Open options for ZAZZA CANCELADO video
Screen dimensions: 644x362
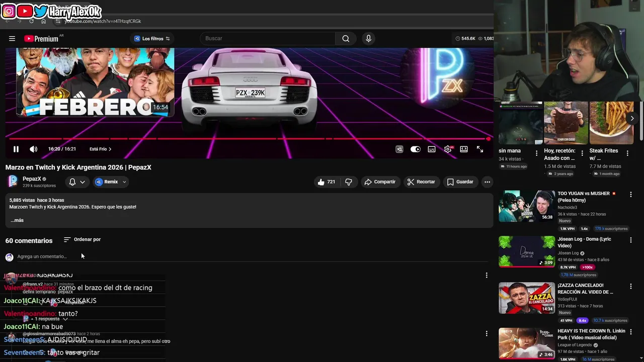point(631,286)
